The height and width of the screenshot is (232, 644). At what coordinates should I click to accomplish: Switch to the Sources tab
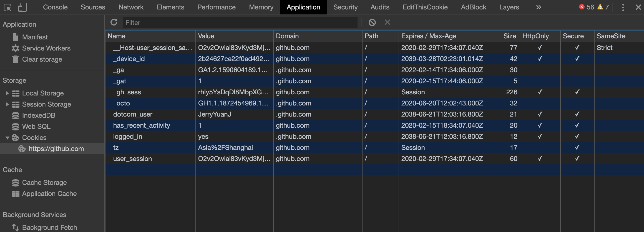point(93,7)
